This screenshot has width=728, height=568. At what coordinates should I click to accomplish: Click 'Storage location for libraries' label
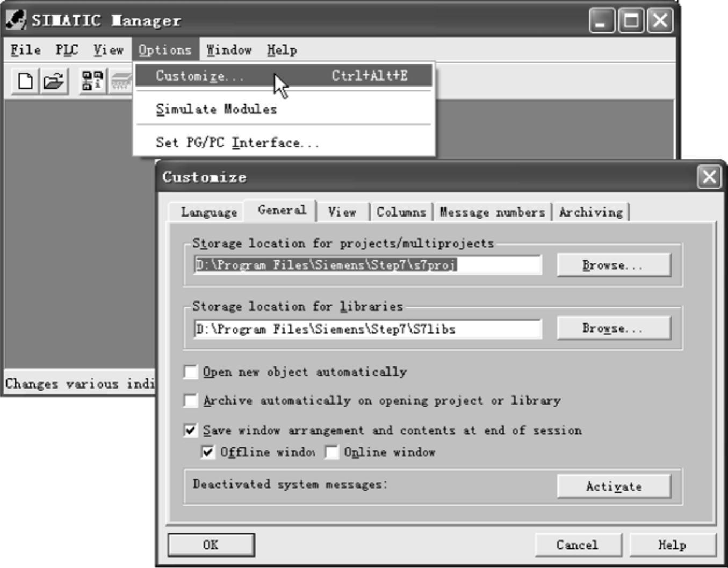(x=298, y=306)
